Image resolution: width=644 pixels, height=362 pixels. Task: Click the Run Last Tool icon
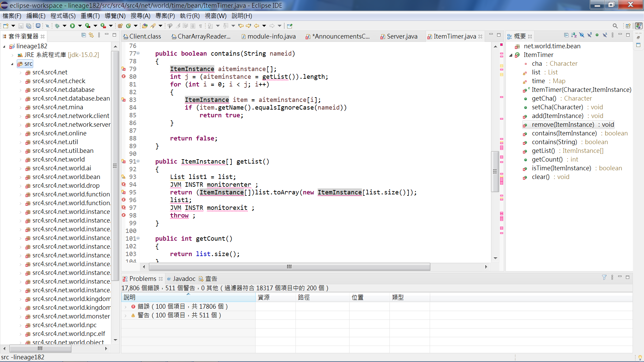[x=103, y=26]
